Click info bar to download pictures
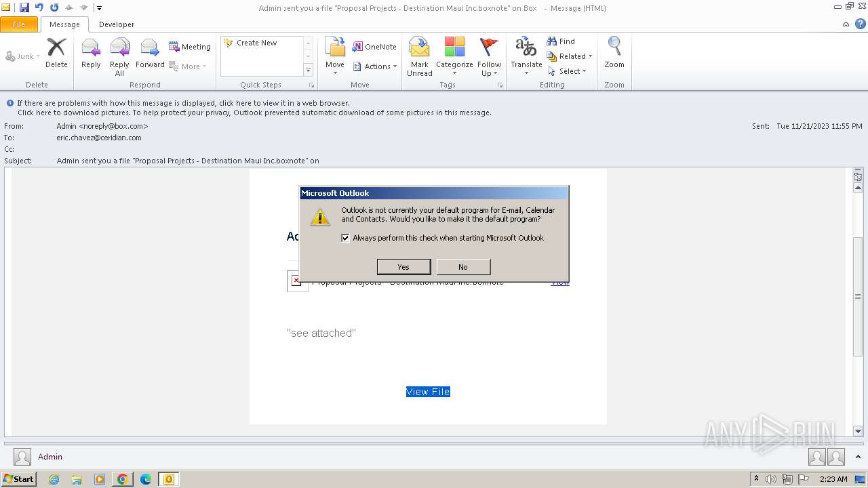This screenshot has width=868, height=488. point(254,113)
